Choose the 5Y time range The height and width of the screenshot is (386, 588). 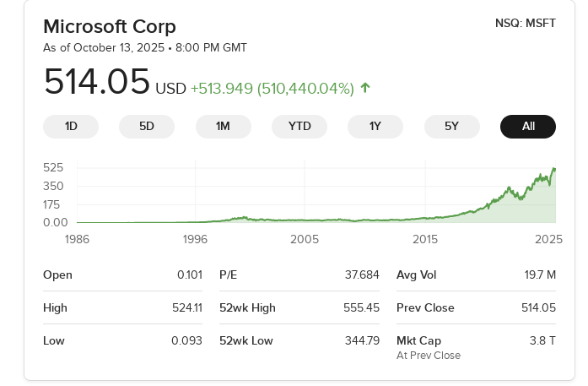pyautogui.click(x=451, y=127)
